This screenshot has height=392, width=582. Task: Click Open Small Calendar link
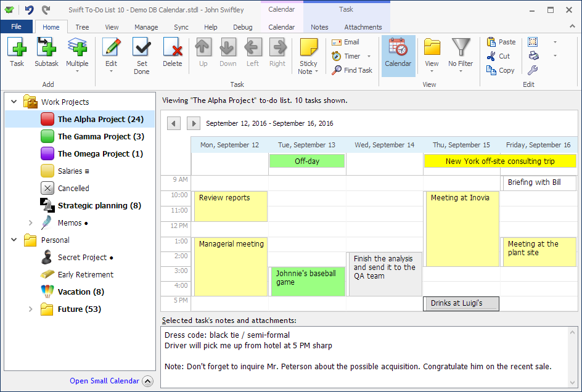104,381
